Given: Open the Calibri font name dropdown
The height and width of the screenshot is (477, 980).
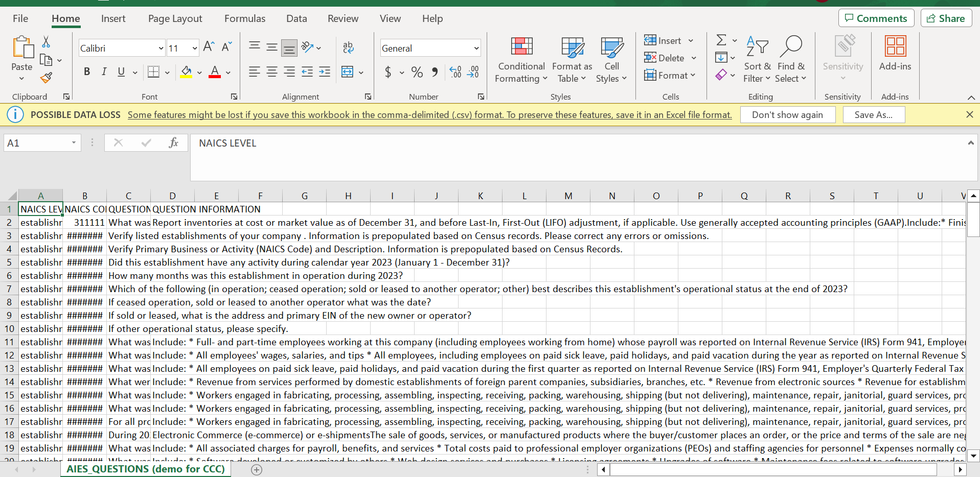Looking at the screenshot, I should pos(161,49).
